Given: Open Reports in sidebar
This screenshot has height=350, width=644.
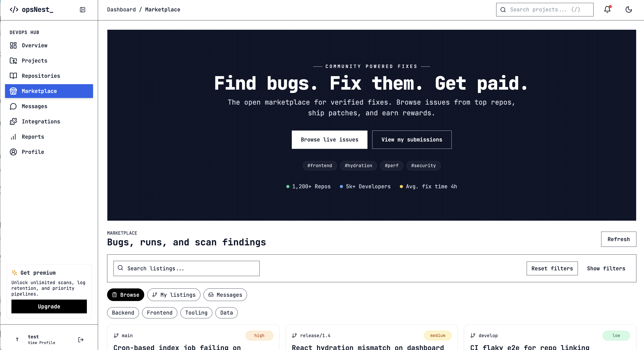Looking at the screenshot, I should click(x=33, y=137).
